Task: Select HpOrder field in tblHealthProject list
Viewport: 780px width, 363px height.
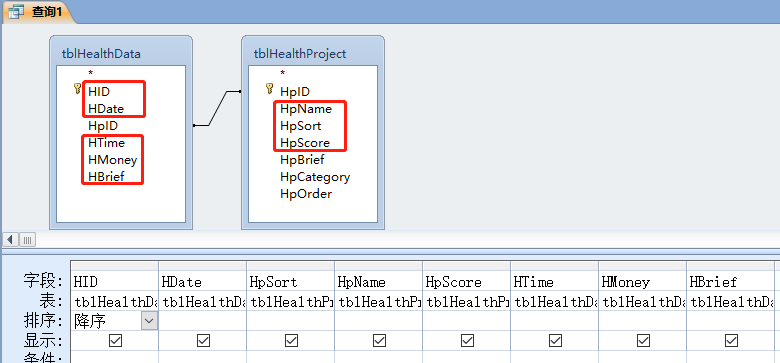Action: [x=306, y=193]
